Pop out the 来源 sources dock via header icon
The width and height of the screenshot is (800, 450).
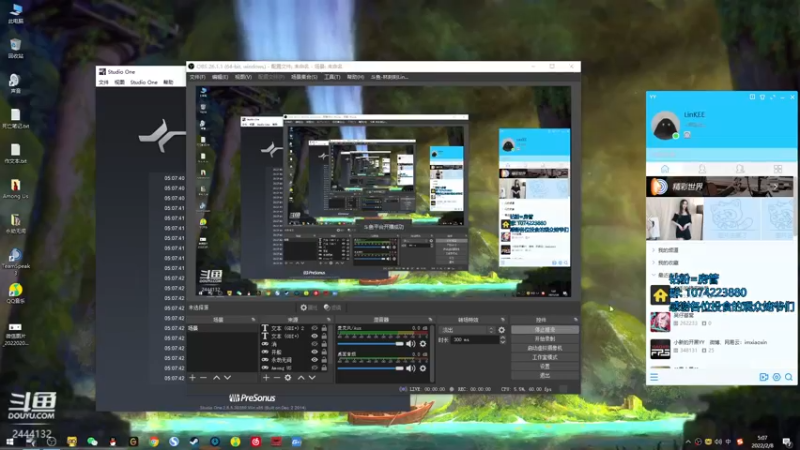coord(329,319)
